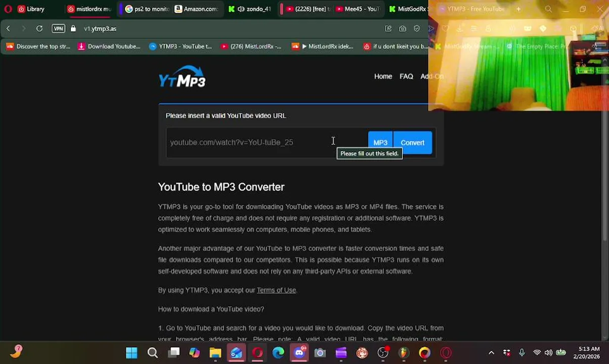Open FAQ in the YTMP3 navigation

(406, 76)
